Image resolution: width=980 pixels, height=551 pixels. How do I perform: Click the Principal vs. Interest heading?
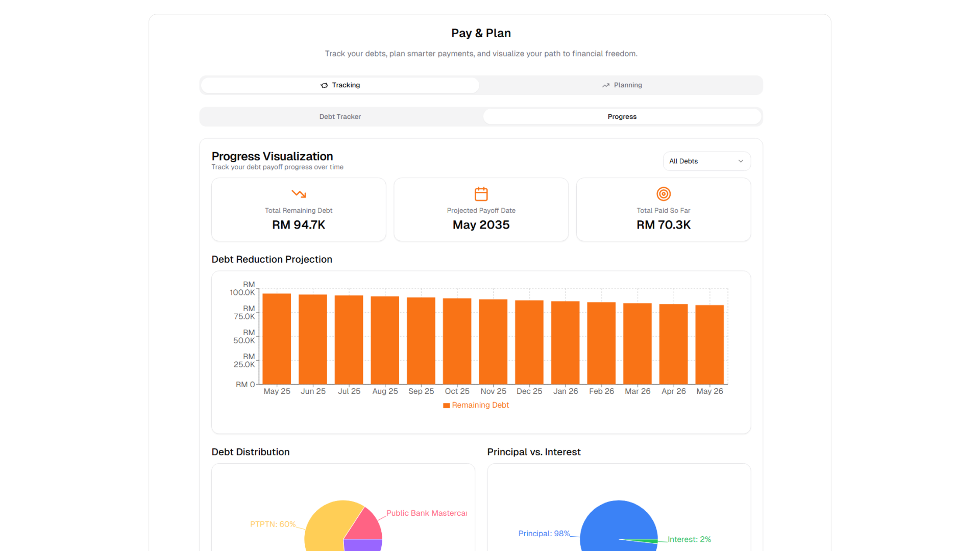(x=534, y=452)
